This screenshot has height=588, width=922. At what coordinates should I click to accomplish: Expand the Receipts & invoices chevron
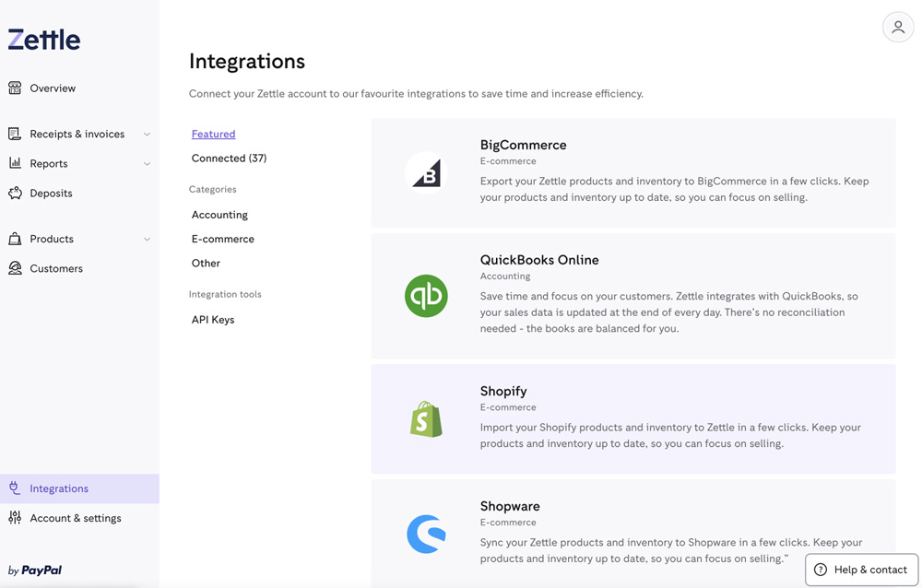pos(147,135)
